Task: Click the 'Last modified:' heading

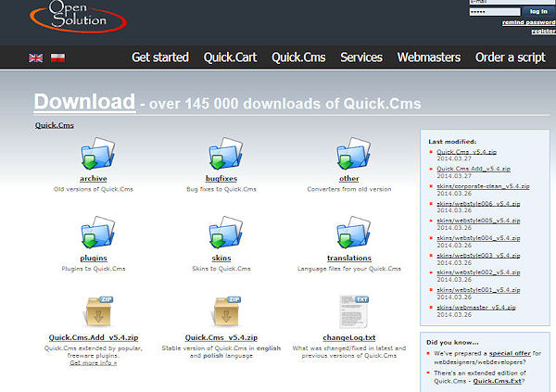Action: (x=452, y=142)
